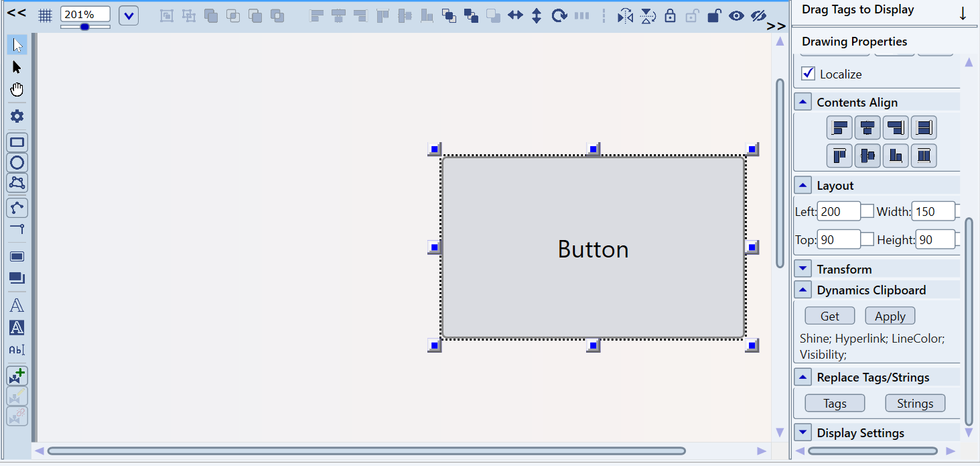
Task: Select the pan hand tool
Action: (x=17, y=90)
